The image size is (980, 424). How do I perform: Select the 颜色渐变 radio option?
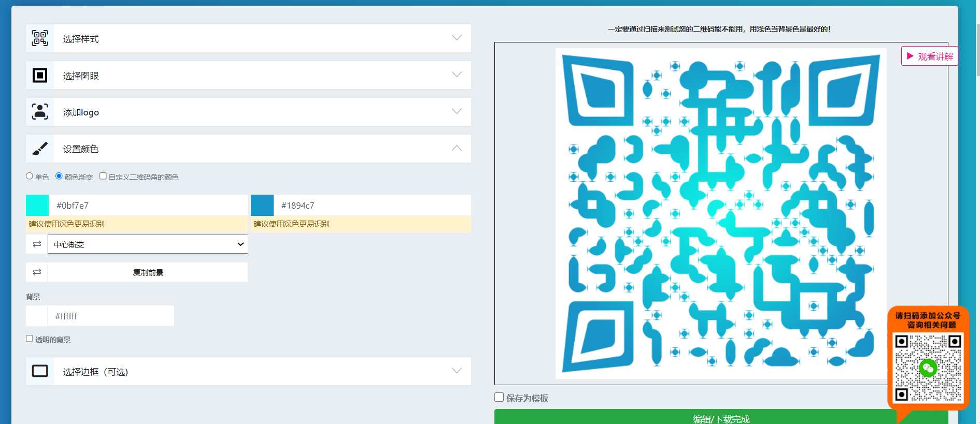(x=59, y=176)
